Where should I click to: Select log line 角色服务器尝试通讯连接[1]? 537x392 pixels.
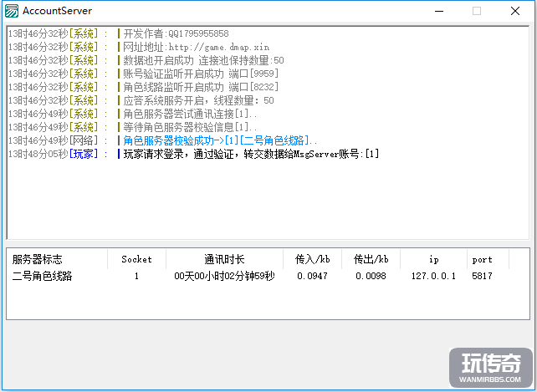[x=132, y=114]
